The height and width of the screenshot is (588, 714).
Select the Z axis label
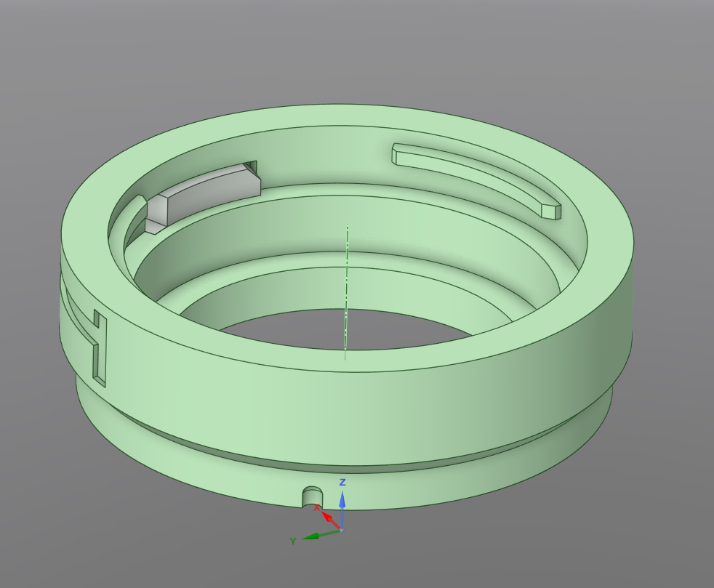(x=343, y=482)
